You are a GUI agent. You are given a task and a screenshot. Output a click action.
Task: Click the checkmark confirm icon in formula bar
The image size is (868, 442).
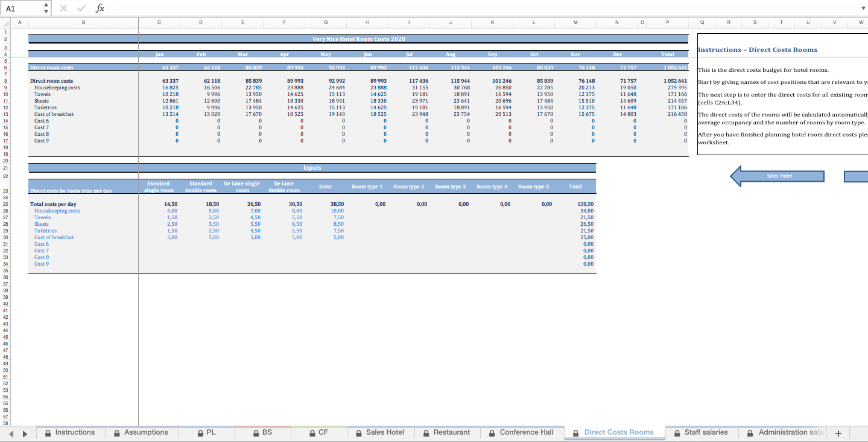[80, 8]
